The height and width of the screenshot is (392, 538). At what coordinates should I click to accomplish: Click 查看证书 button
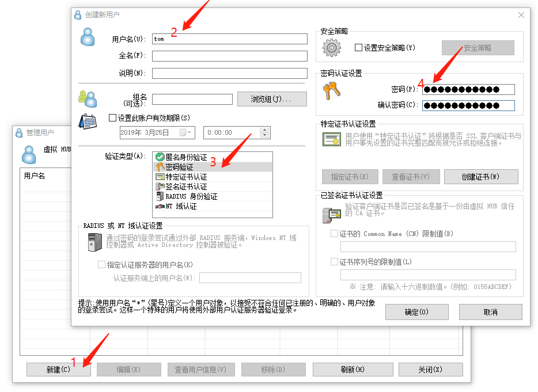(x=411, y=177)
